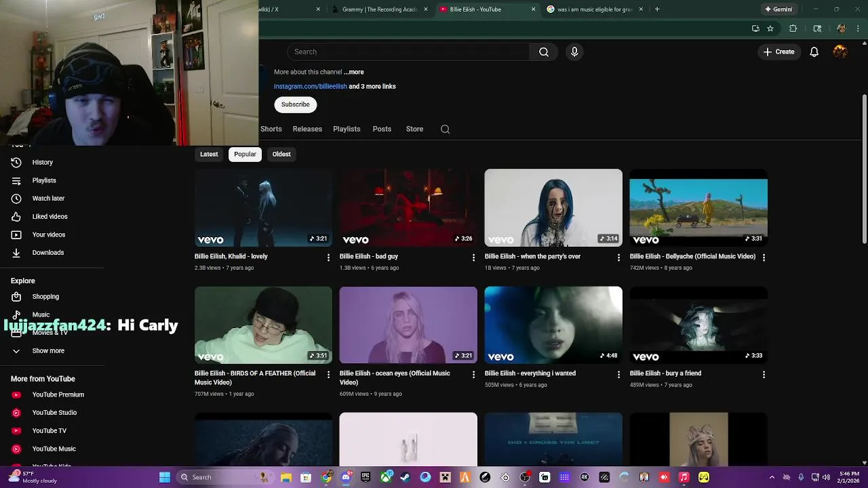
Task: Open options menu for bury a friend
Action: click(x=764, y=374)
